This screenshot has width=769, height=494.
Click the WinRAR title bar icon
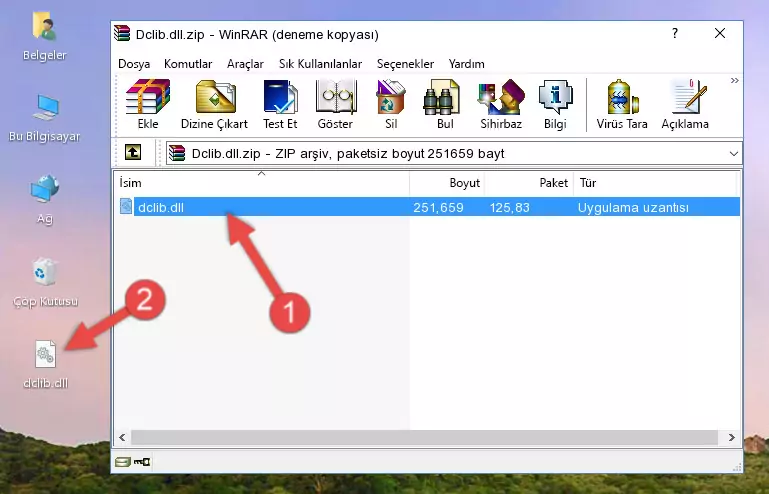pos(122,34)
